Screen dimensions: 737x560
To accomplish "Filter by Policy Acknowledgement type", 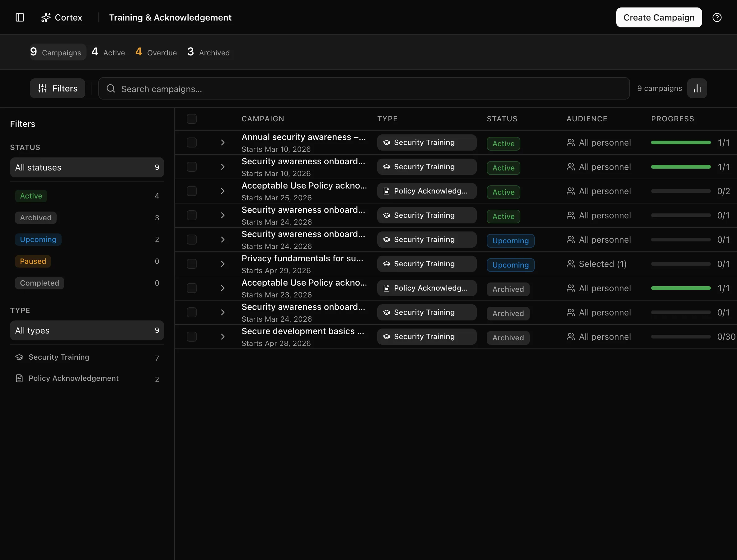I will tap(87, 378).
